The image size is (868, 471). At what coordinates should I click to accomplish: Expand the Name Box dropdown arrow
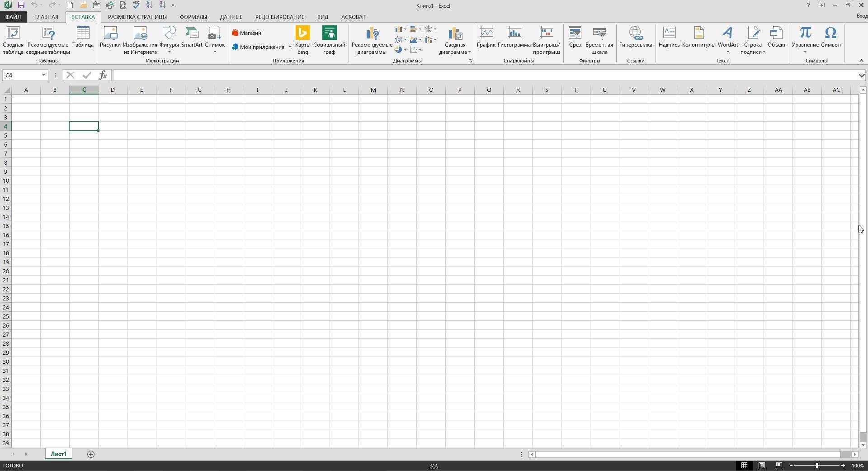tap(43, 75)
